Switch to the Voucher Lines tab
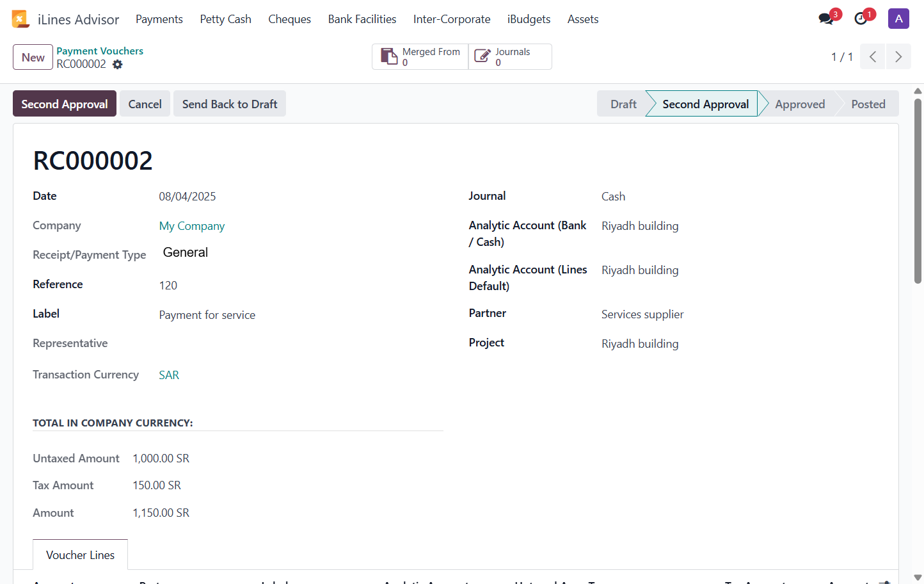This screenshot has width=924, height=584. tap(80, 555)
